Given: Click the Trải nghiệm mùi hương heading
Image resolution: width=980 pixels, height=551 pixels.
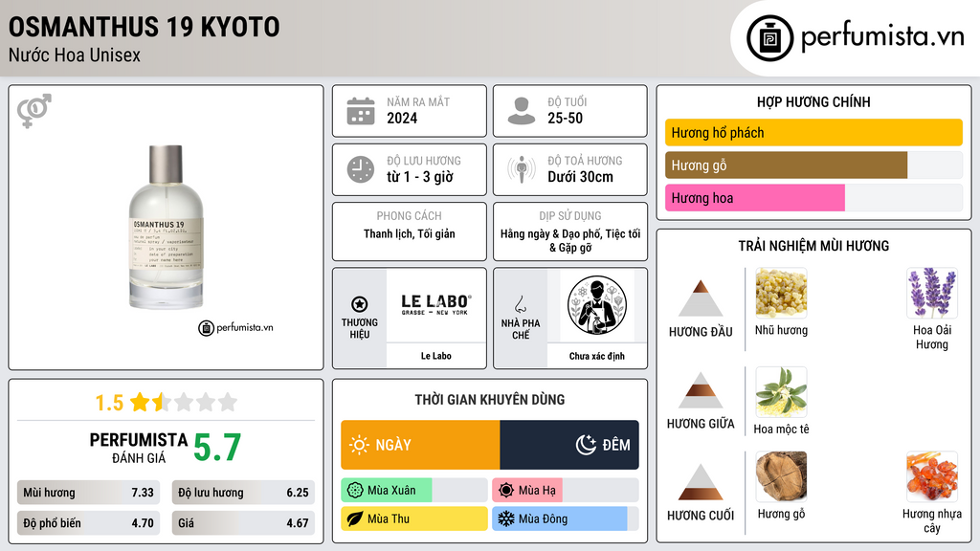Looking at the screenshot, I should (813, 246).
